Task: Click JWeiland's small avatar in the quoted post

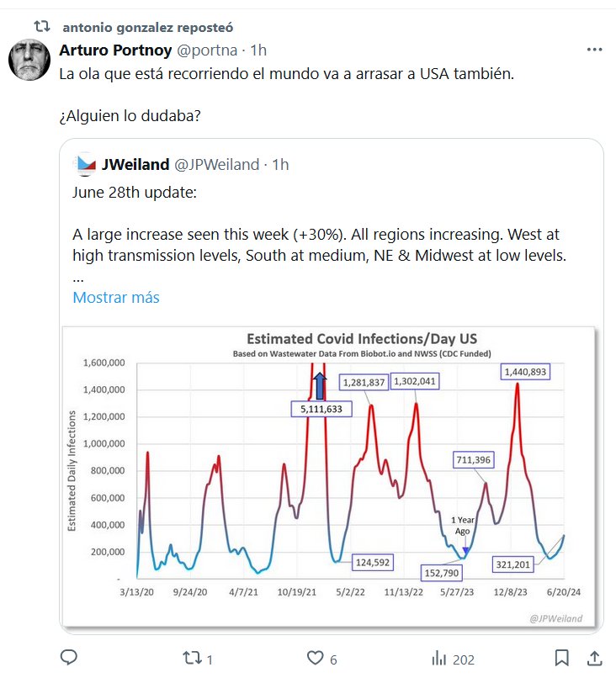Action: [x=85, y=165]
